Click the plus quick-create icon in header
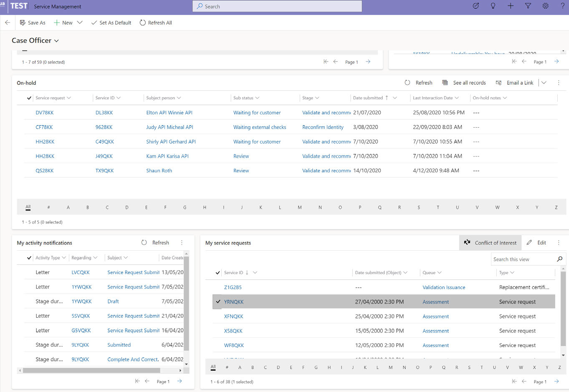This screenshot has height=392, width=569. click(511, 6)
